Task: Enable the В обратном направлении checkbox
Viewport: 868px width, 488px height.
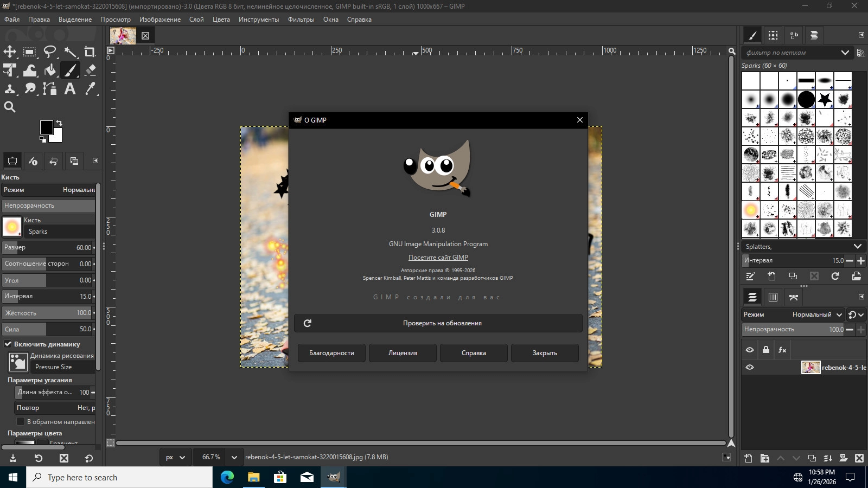Action: pyautogui.click(x=21, y=421)
